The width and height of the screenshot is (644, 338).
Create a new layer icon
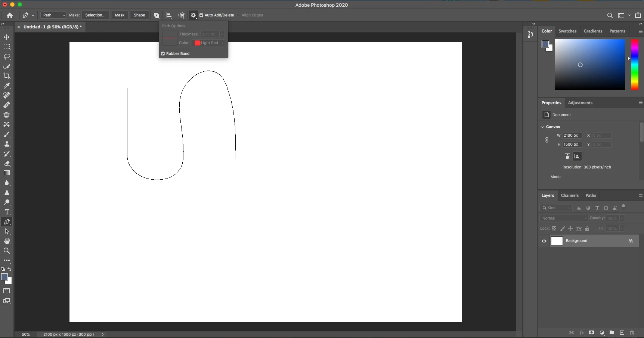pyautogui.click(x=622, y=332)
